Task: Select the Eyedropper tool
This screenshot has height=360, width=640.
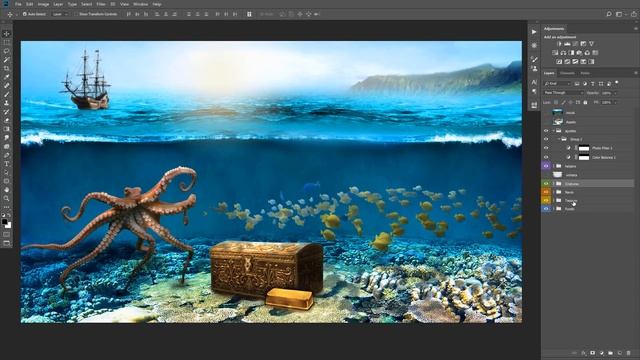Action: [7, 77]
